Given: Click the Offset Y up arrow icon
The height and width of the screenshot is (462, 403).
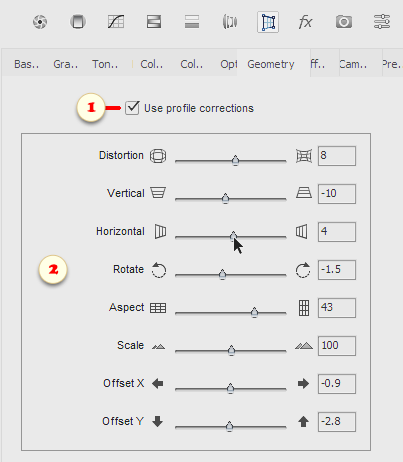Looking at the screenshot, I should pyautogui.click(x=303, y=422).
